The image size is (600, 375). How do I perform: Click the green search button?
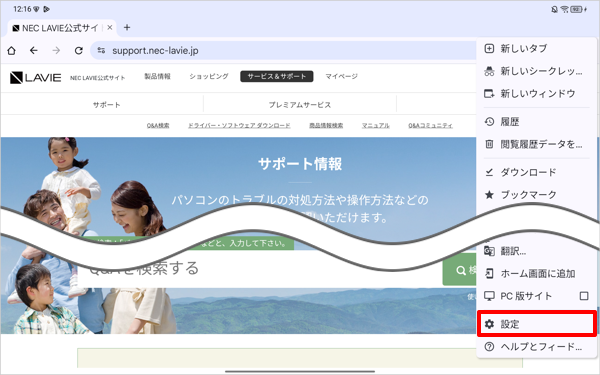[460, 270]
